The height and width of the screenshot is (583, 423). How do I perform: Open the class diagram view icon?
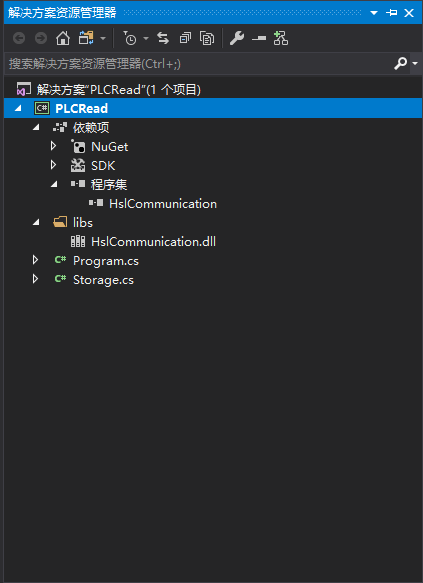(x=281, y=38)
